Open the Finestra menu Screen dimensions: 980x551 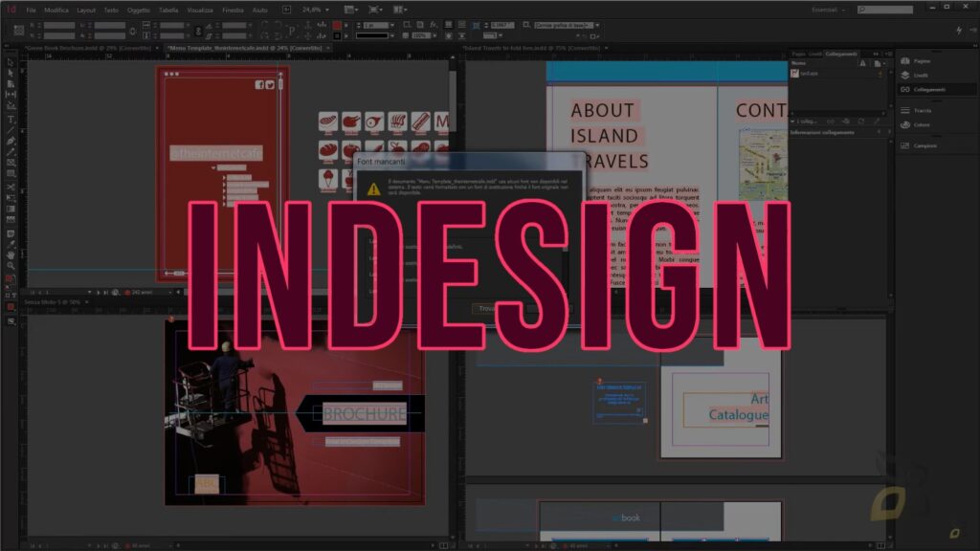click(233, 10)
